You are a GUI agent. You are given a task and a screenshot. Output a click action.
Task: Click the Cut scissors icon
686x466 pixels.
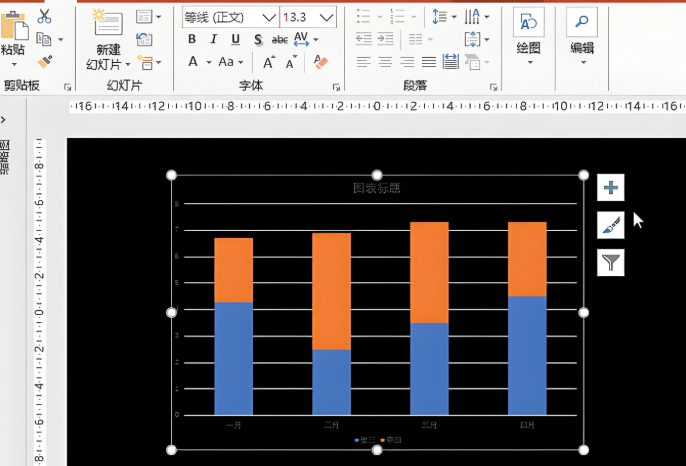click(44, 16)
